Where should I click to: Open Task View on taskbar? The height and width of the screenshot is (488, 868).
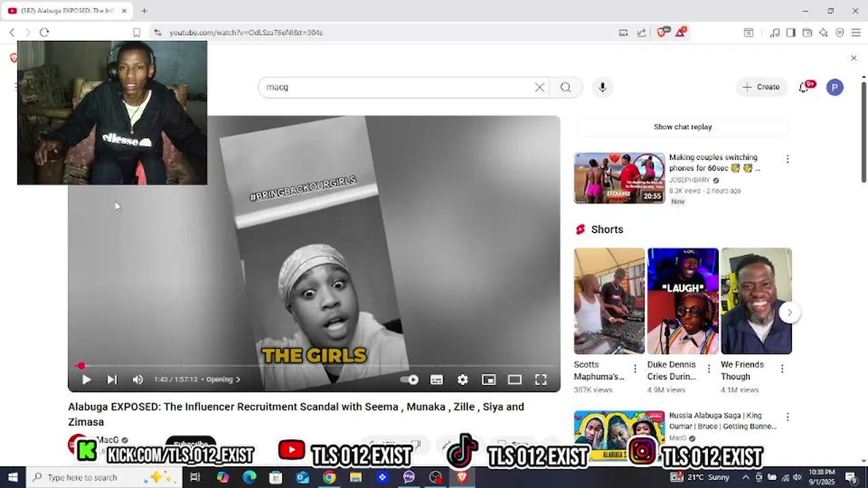195,477
